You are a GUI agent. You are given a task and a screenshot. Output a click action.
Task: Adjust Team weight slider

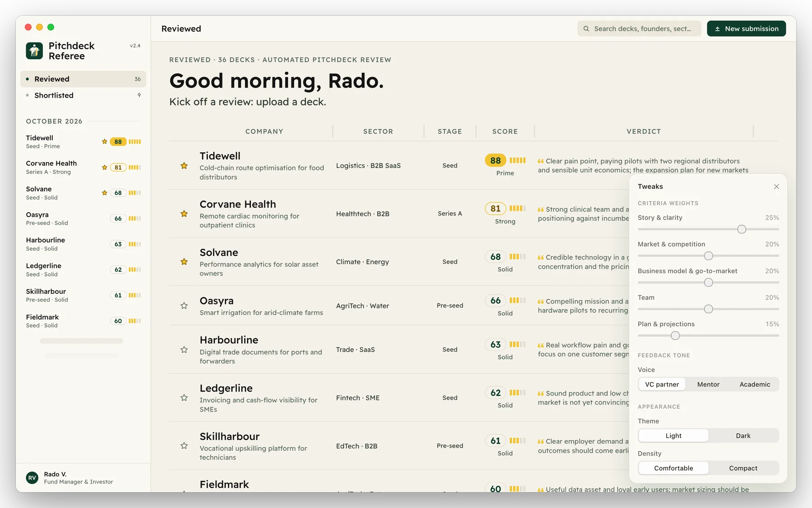(x=708, y=309)
